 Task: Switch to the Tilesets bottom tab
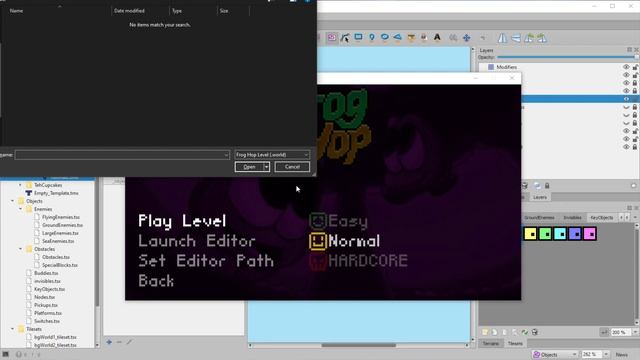[x=515, y=343]
